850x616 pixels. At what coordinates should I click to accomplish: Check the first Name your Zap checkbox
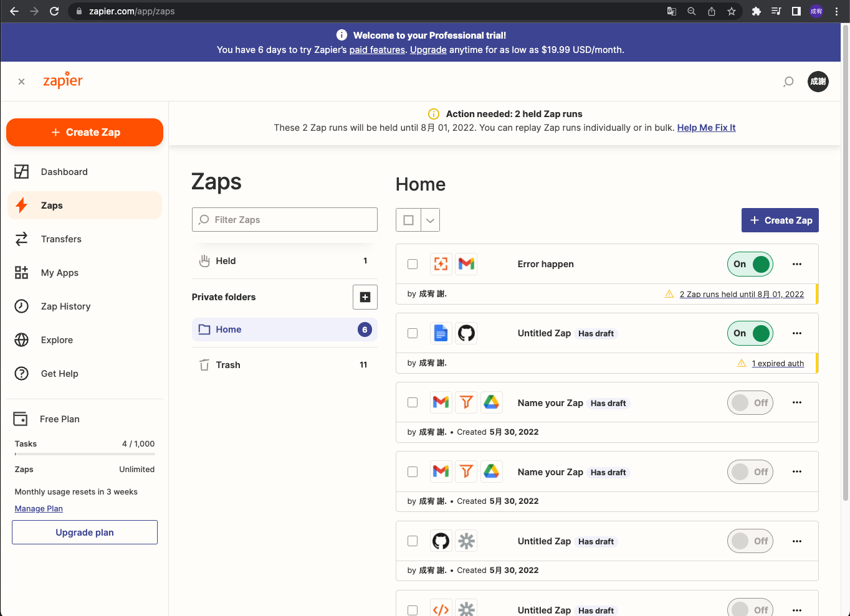(413, 402)
